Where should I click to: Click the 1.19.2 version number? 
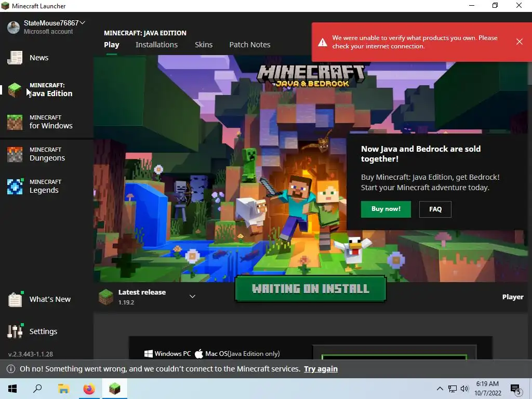[x=126, y=302]
